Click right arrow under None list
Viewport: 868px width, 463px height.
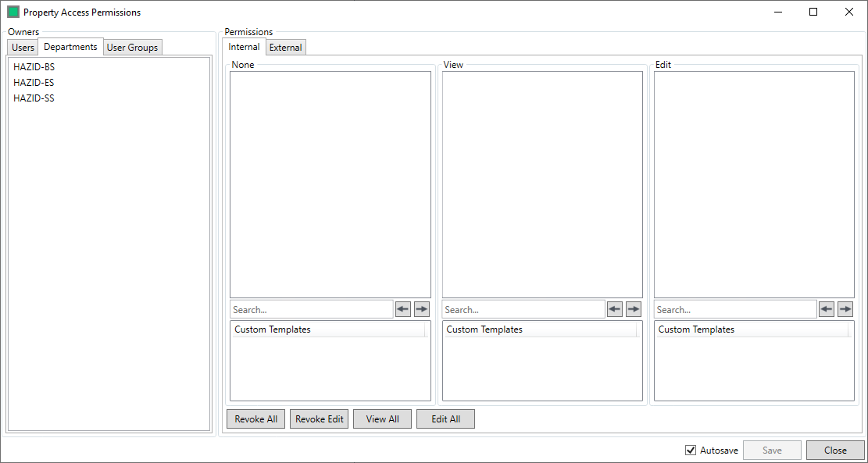tap(422, 310)
